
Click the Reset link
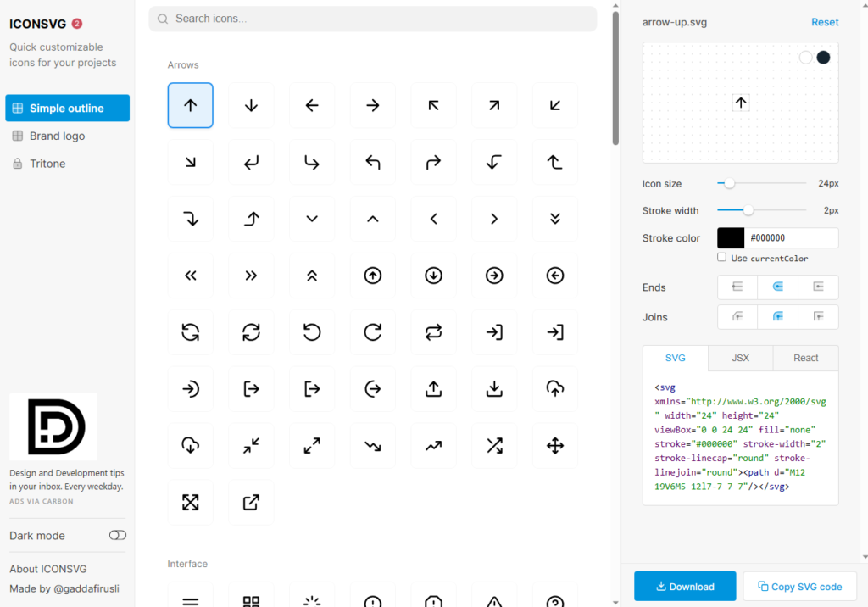coord(825,22)
